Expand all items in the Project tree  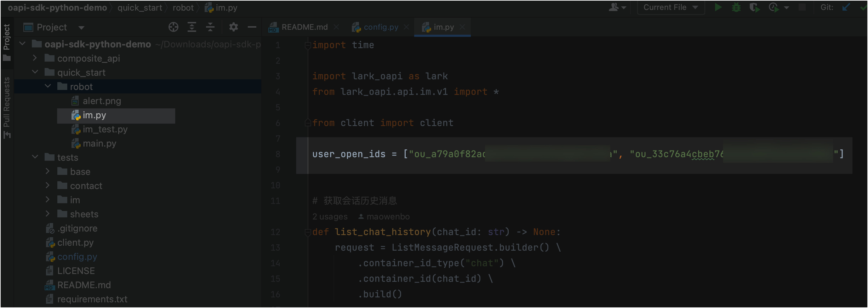(192, 27)
